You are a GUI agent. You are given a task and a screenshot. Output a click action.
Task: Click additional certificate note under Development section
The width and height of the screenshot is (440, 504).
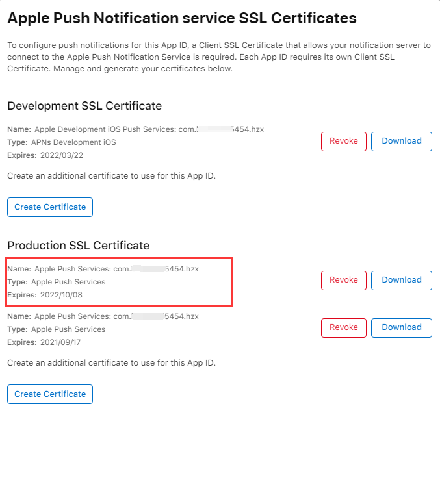(x=111, y=176)
